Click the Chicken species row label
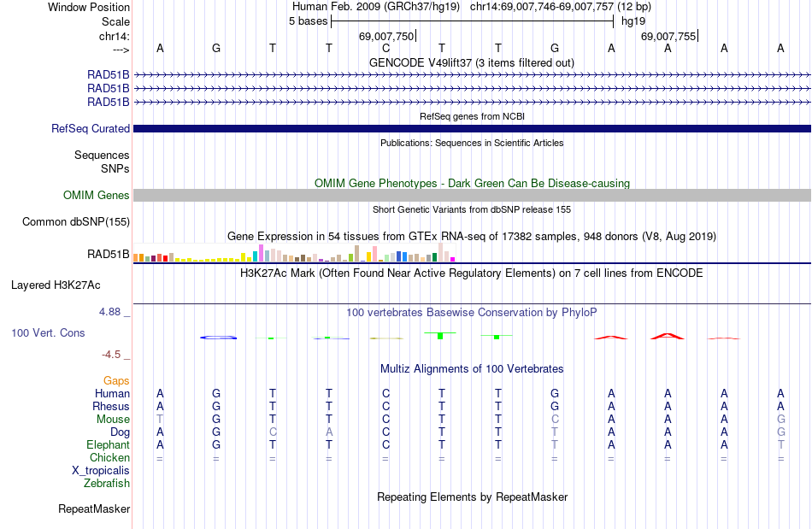 click(109, 457)
